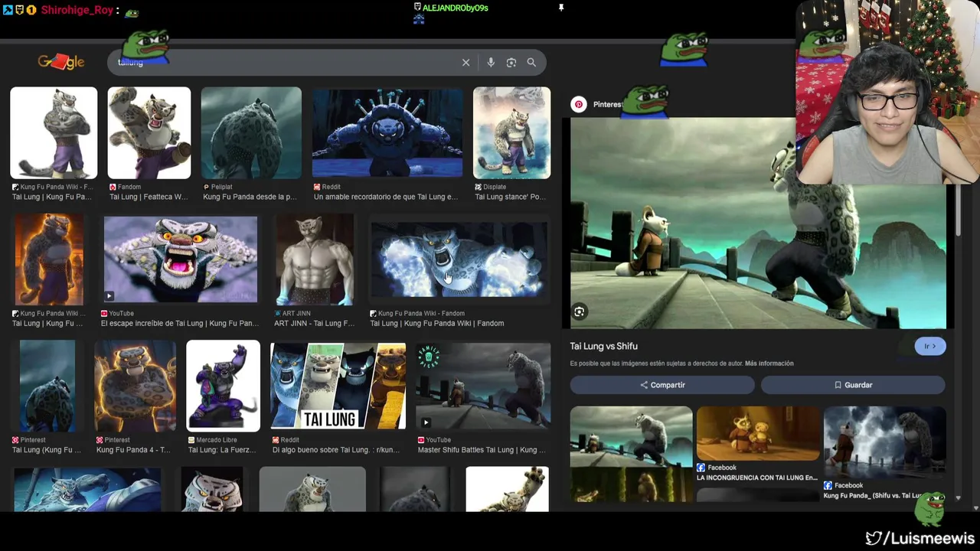This screenshot has width=980, height=551.
Task: Click the Reddit favicon under the blue Tai Lung image
Action: [x=317, y=187]
